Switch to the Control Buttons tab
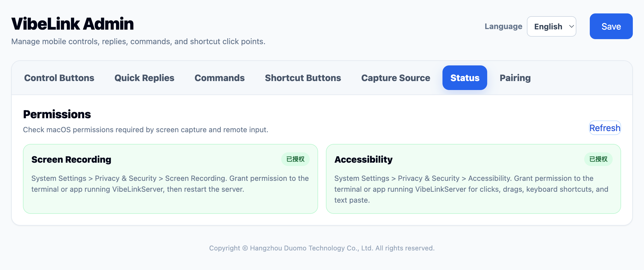 59,78
